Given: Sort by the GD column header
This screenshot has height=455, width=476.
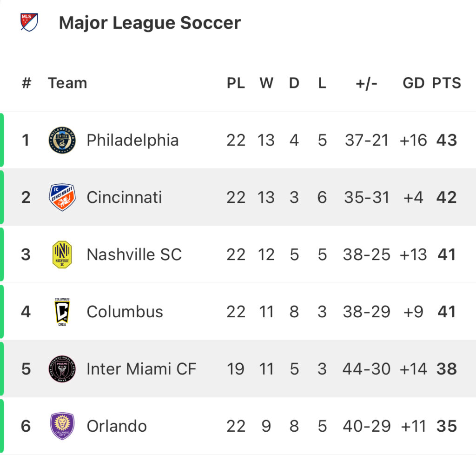Looking at the screenshot, I should pyautogui.click(x=413, y=83).
